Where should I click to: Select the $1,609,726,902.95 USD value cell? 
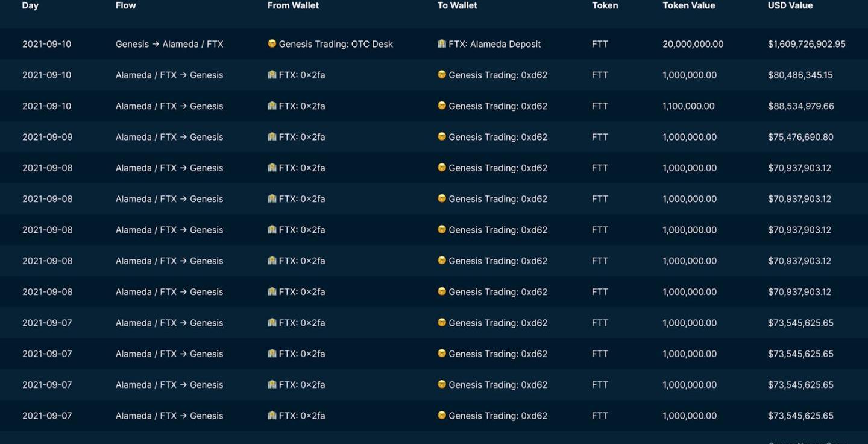click(807, 44)
